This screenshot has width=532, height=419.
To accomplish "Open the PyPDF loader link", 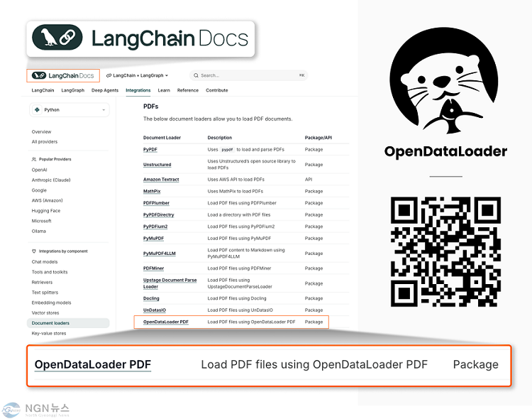I will 150,150.
